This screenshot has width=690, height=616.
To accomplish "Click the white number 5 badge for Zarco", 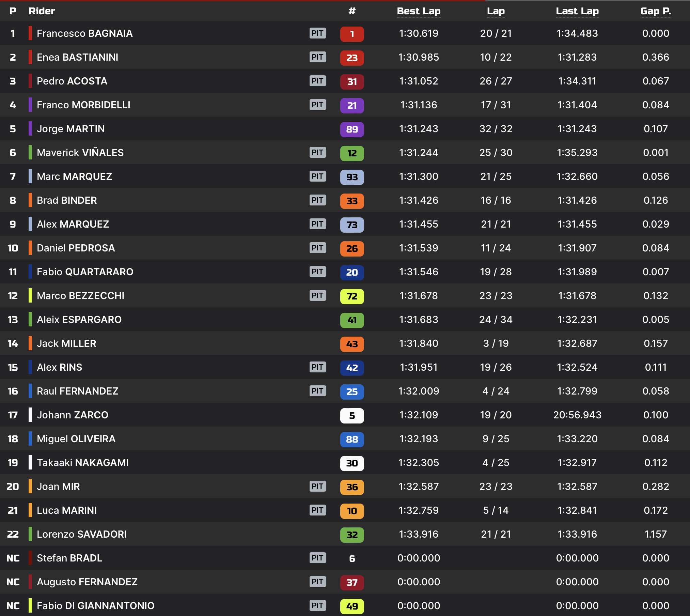I will tap(352, 415).
